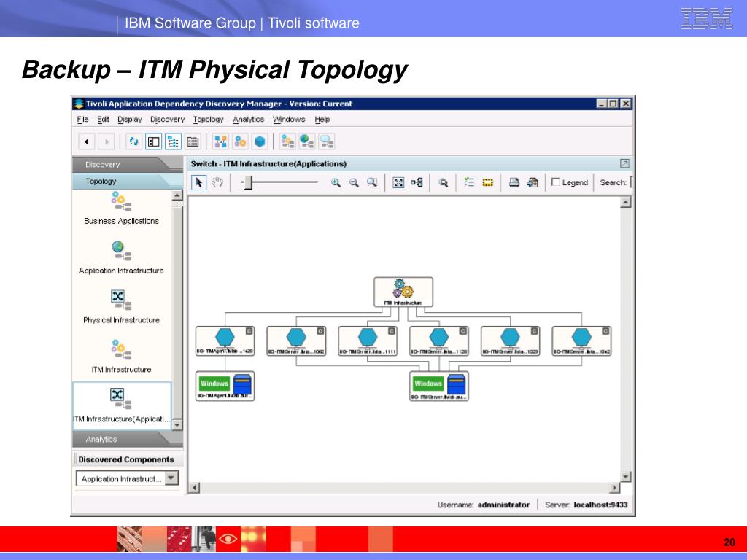Toggle the side-panel layout icon after Refresh
The width and height of the screenshot is (747, 560).
(153, 141)
